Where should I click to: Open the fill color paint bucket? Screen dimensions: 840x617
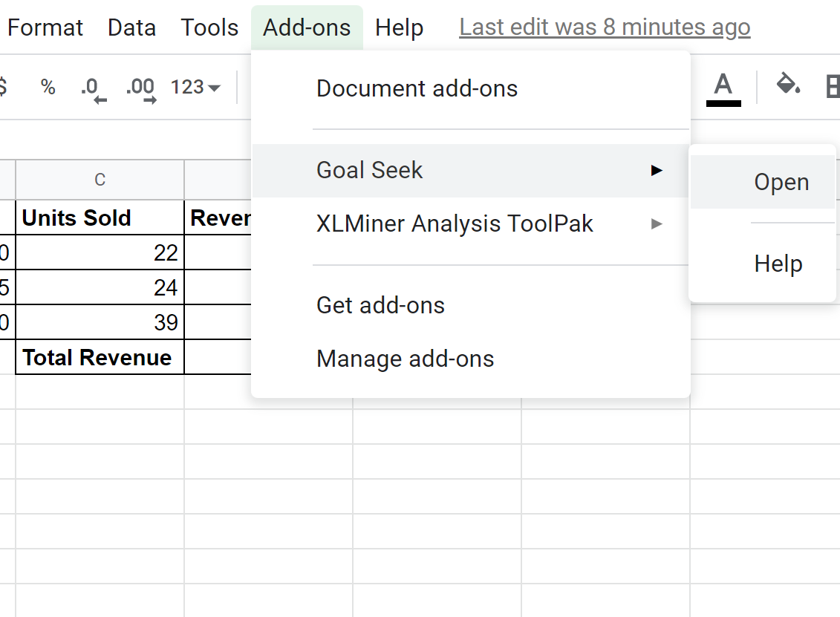click(x=787, y=85)
